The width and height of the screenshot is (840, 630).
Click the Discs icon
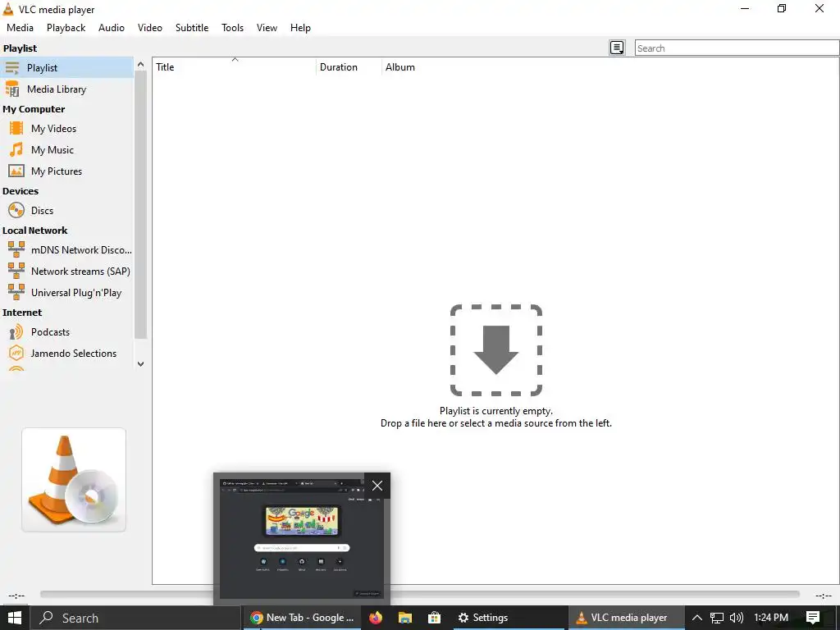pyautogui.click(x=16, y=211)
